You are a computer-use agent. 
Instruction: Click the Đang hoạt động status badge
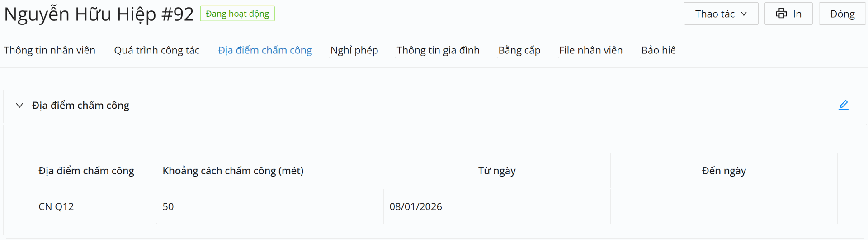(237, 14)
